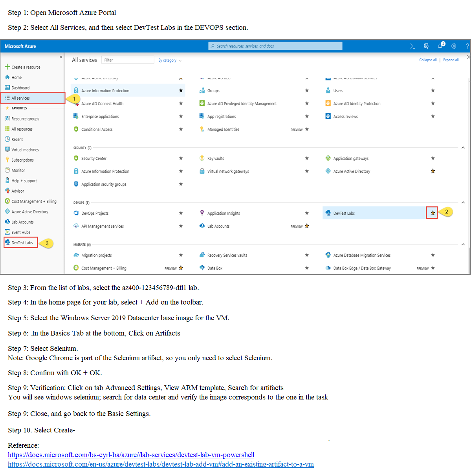Toggle favorite star for Recovery Services vaults

307,255
